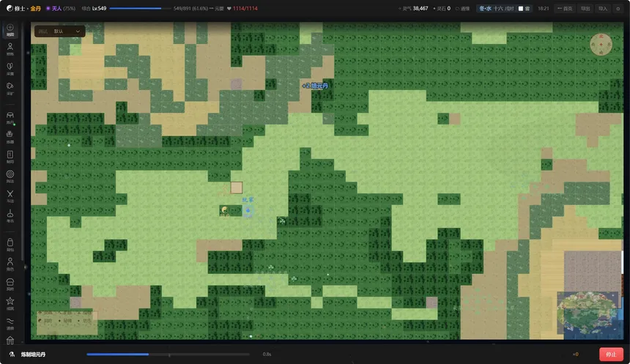Open the 背包 backpack inventory icon
630x364 pixels.
(x=10, y=245)
